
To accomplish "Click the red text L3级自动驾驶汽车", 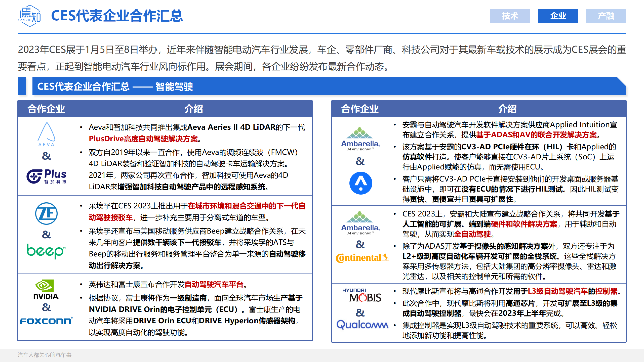I will click(x=558, y=291).
